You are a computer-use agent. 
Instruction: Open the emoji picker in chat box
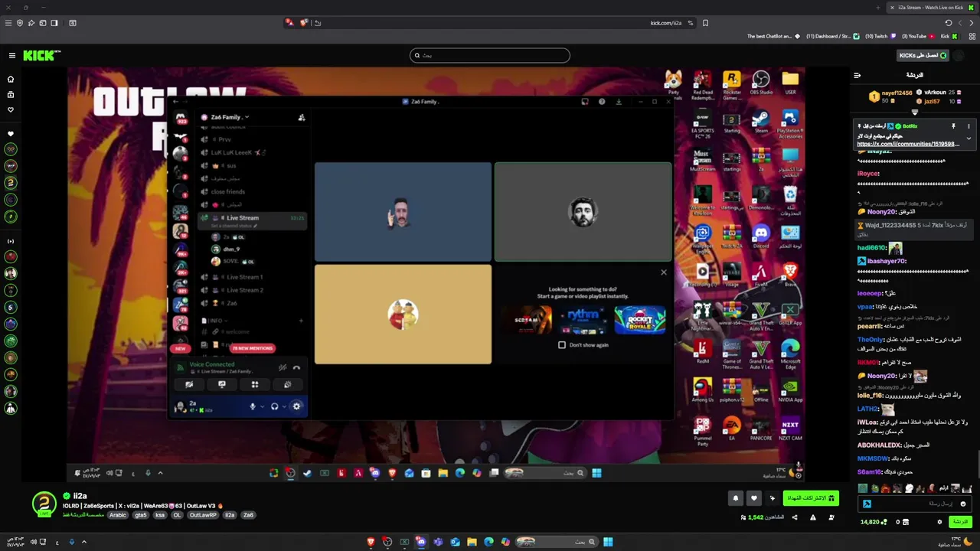coord(963,504)
